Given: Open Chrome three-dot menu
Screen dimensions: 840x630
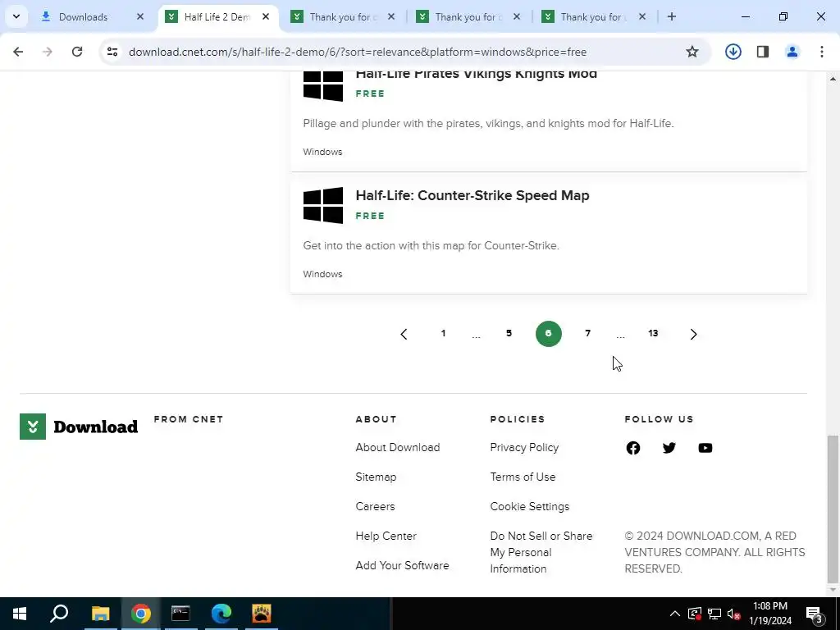Looking at the screenshot, I should [x=822, y=52].
